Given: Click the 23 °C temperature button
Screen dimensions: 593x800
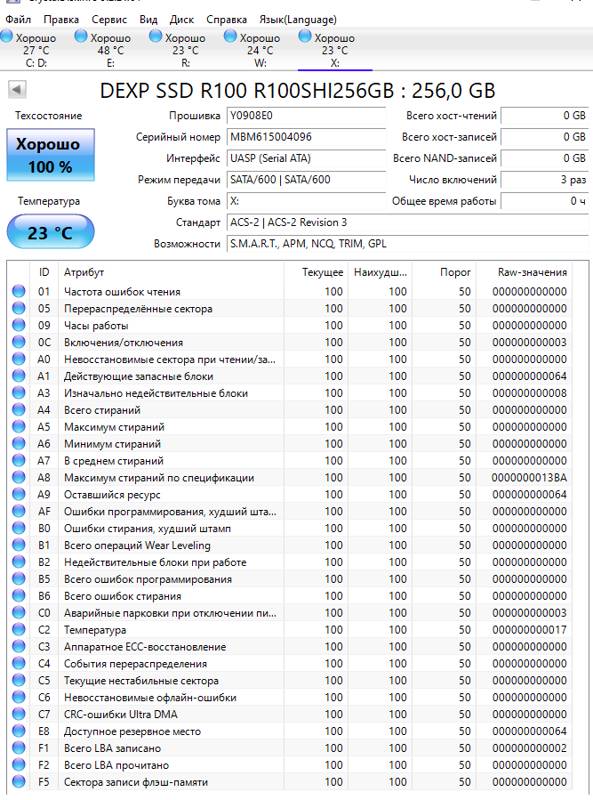Looking at the screenshot, I should 51,232.
